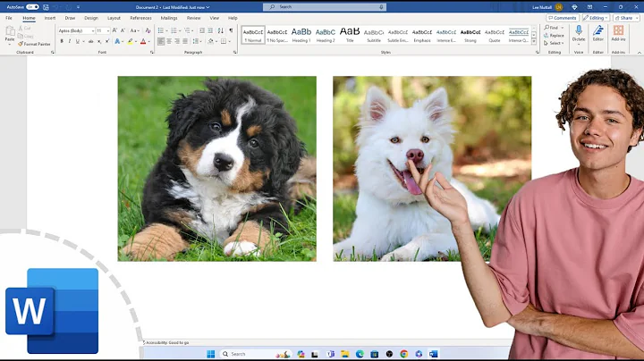
Task: Open font color dropdown arrow
Action: coord(148,41)
